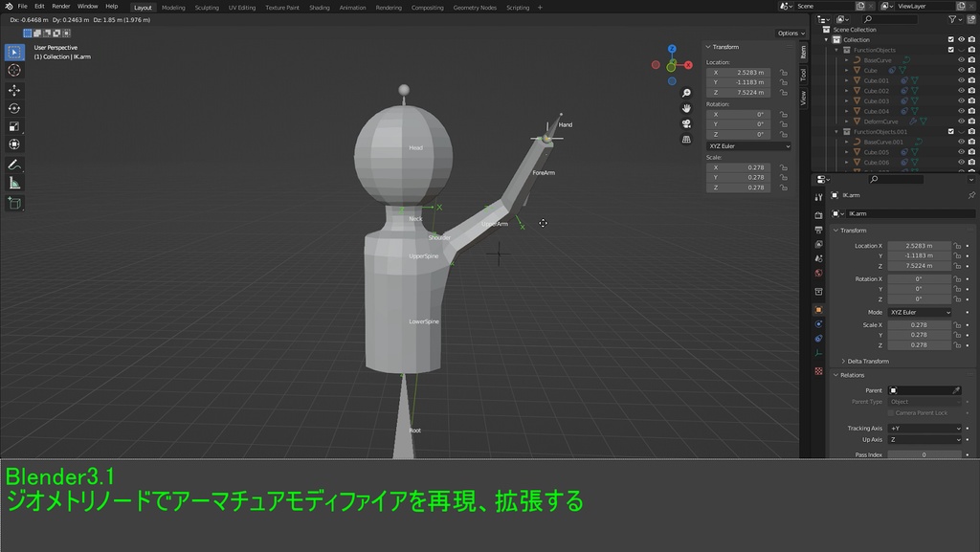
Task: Open the outliner filter dropdown
Action: 954,19
